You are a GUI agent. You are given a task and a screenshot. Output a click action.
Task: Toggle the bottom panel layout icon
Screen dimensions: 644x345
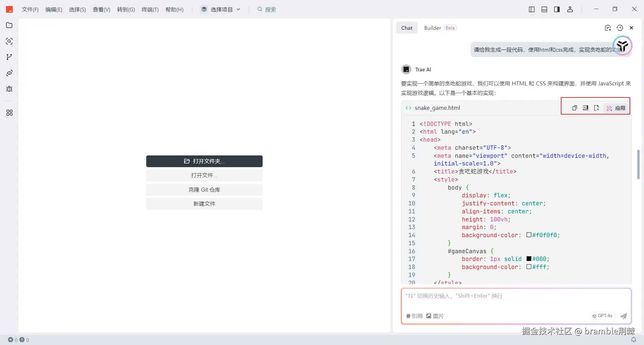544,9
